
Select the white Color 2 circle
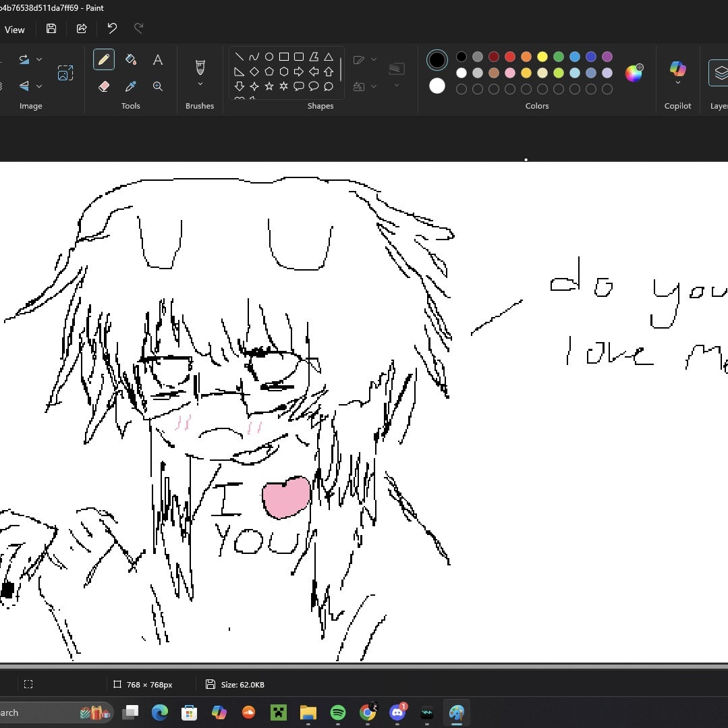pos(437,86)
